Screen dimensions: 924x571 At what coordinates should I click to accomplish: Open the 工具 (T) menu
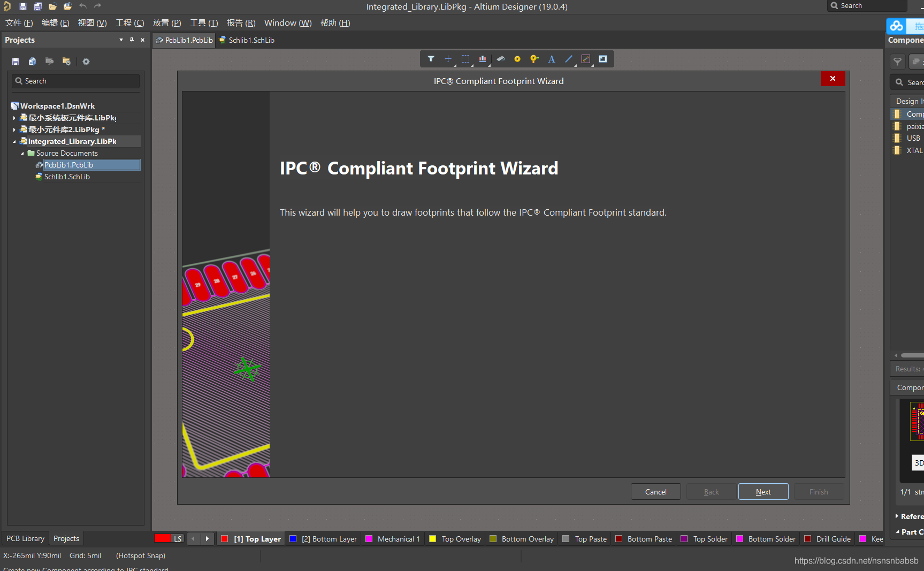[x=204, y=23]
